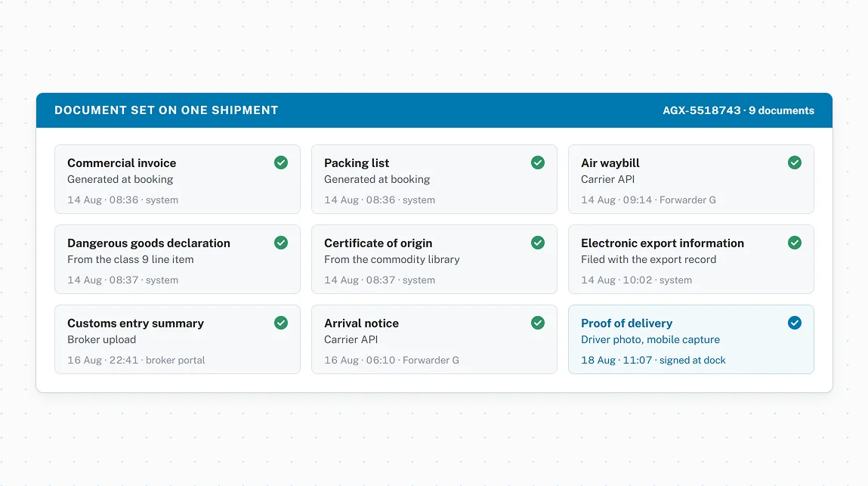
Task: Click '16 Aug · 22:41 · broker portal'
Action: click(136, 361)
